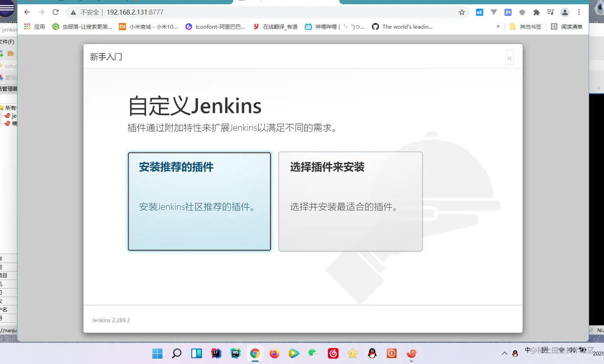Click the Vue devtools extension icon
The height and width of the screenshot is (364, 604).
(x=493, y=12)
